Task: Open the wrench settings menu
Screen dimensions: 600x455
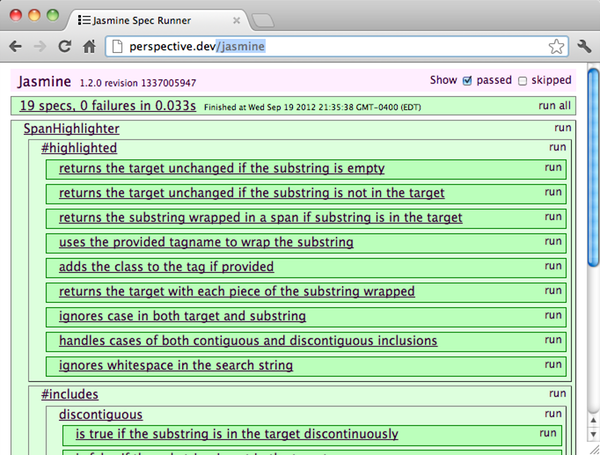Action: coord(584,47)
